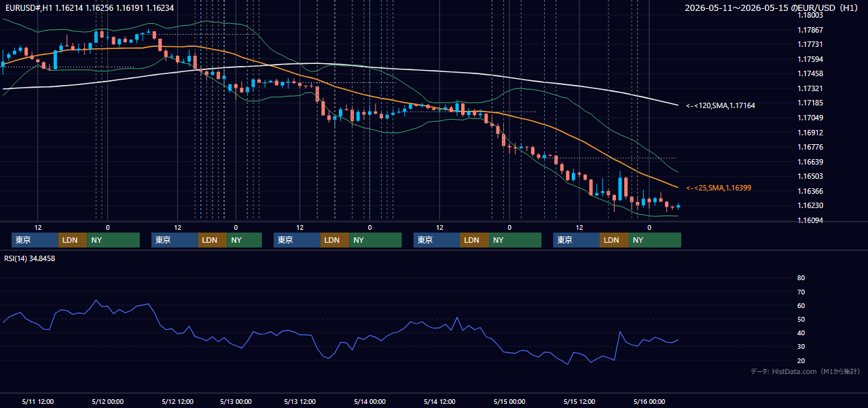Click the 5/15 00:00 time axis label
This screenshot has width=868, height=408.
click(x=509, y=401)
